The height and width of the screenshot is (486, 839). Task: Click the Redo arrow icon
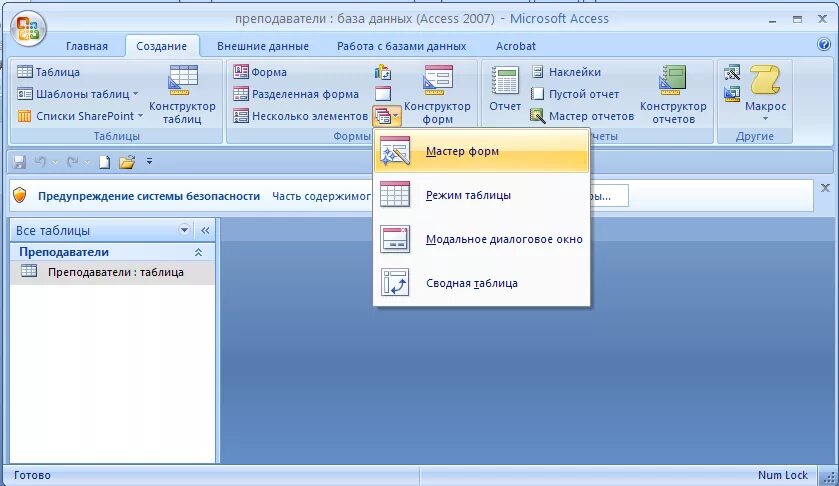click(x=73, y=162)
